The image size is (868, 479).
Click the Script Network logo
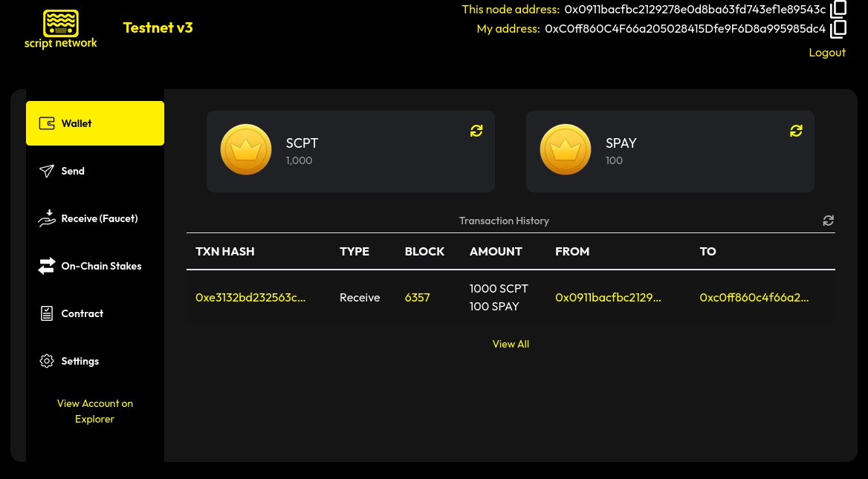[61, 30]
